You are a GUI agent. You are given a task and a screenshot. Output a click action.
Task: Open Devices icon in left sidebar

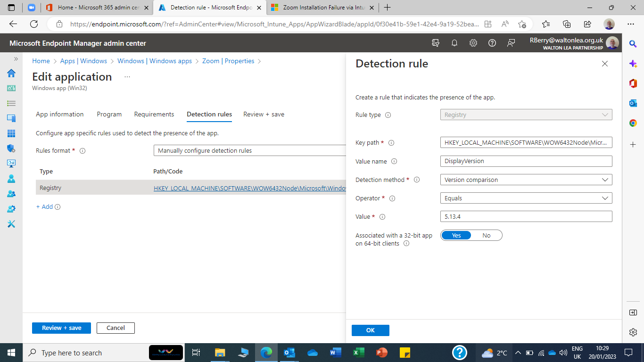coord(11,118)
